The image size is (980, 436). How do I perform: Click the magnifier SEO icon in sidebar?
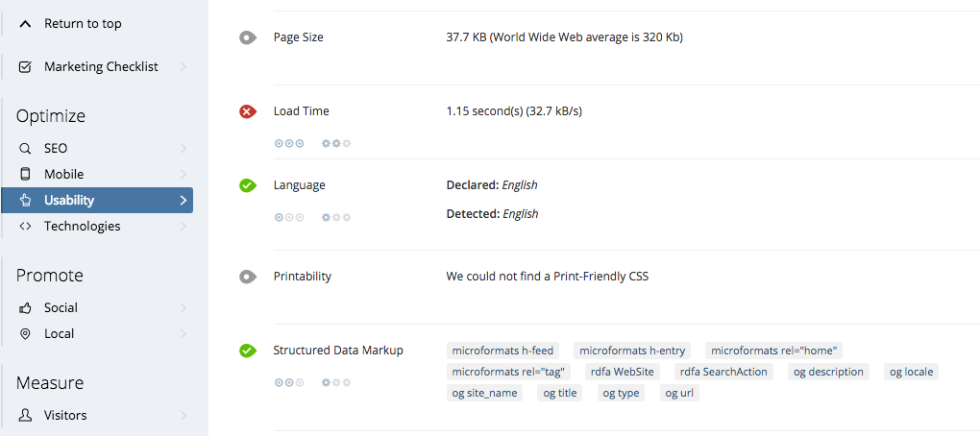click(25, 149)
